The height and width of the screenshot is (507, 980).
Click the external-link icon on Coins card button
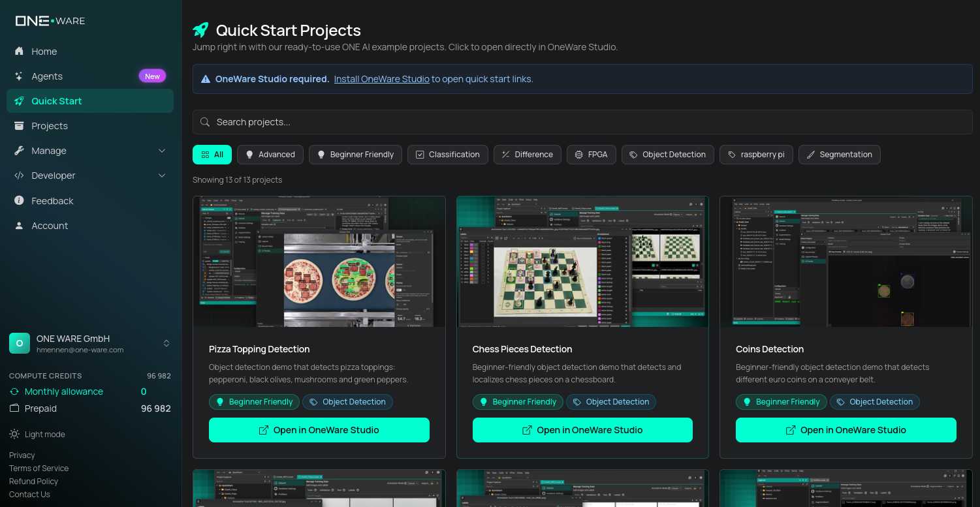pyautogui.click(x=791, y=430)
